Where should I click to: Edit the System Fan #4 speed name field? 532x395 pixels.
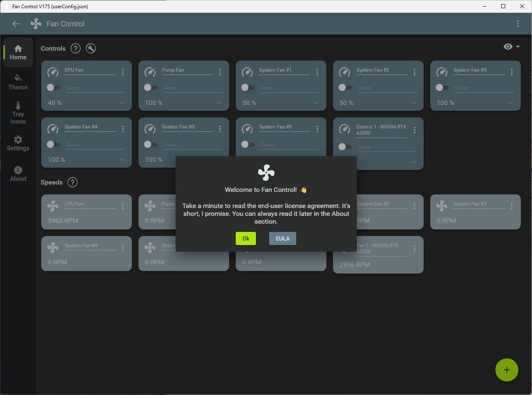90,245
